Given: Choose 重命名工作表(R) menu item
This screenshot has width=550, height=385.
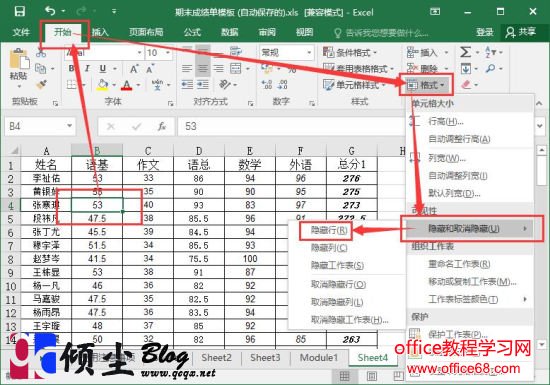Looking at the screenshot, I should pyautogui.click(x=459, y=264).
